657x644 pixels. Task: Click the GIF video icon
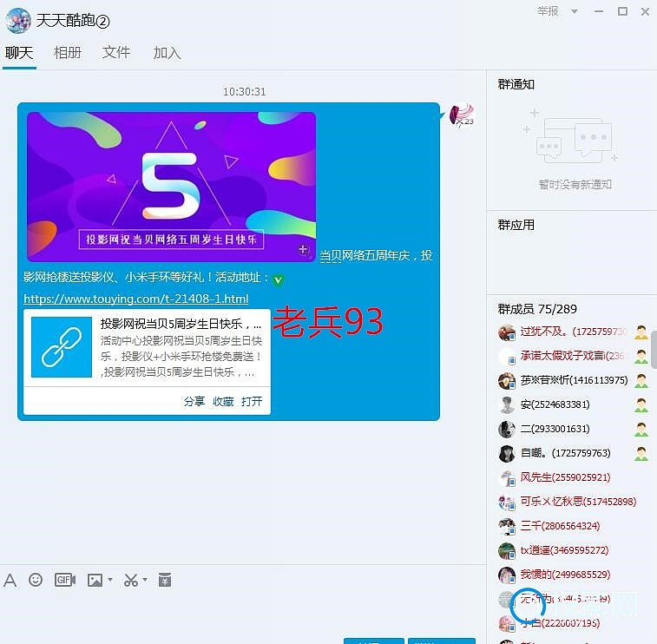point(65,580)
